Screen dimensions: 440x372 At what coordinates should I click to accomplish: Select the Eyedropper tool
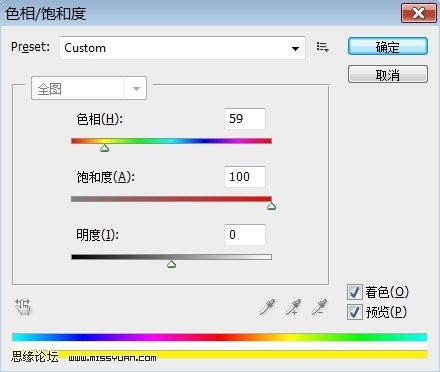[x=267, y=307]
